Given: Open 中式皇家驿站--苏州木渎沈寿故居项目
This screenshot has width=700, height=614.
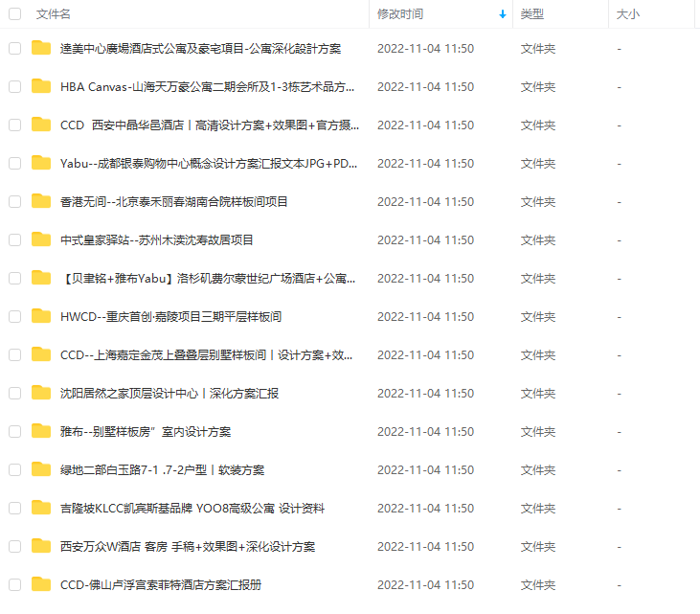Looking at the screenshot, I should (x=157, y=240).
